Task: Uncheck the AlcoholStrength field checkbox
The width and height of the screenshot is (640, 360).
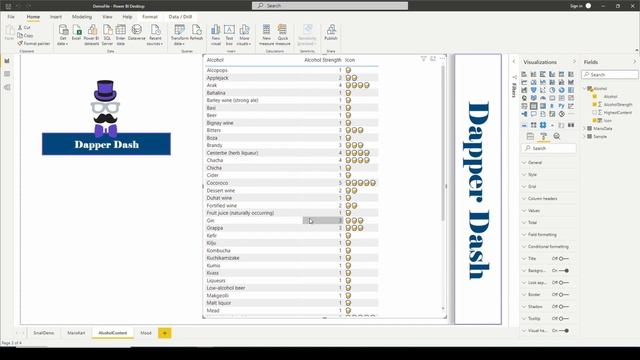Action: [x=595, y=104]
